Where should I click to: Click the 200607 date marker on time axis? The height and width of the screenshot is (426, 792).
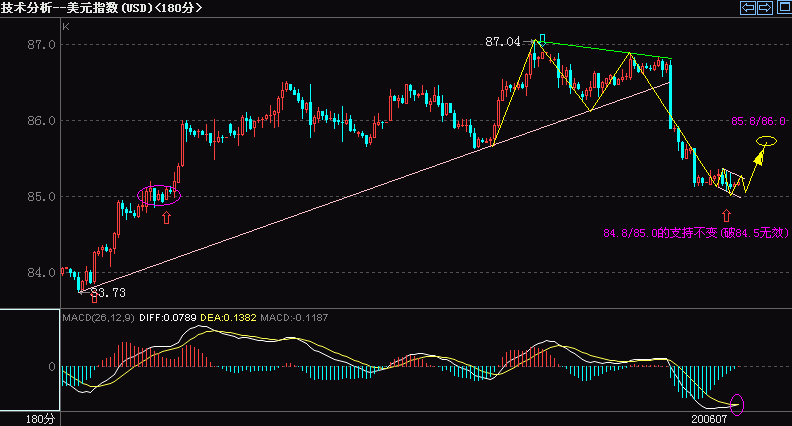711,418
